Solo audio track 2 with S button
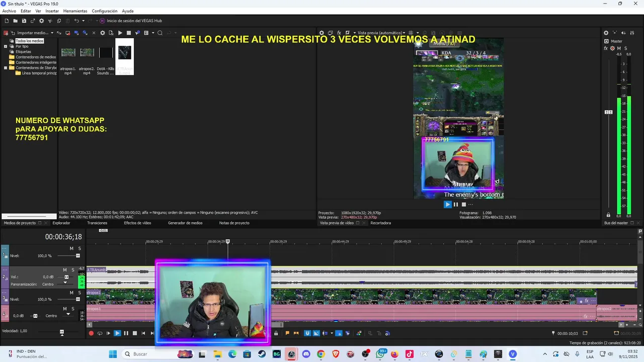644x362 pixels. coord(73,270)
